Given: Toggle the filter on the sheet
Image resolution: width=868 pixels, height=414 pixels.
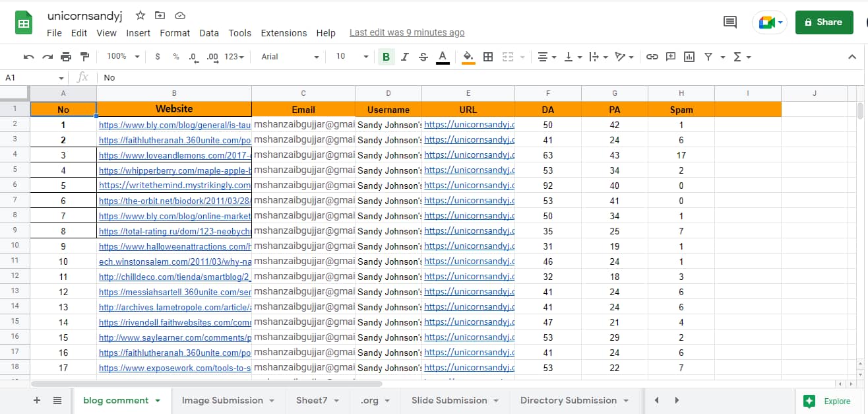Looking at the screenshot, I should pyautogui.click(x=708, y=57).
